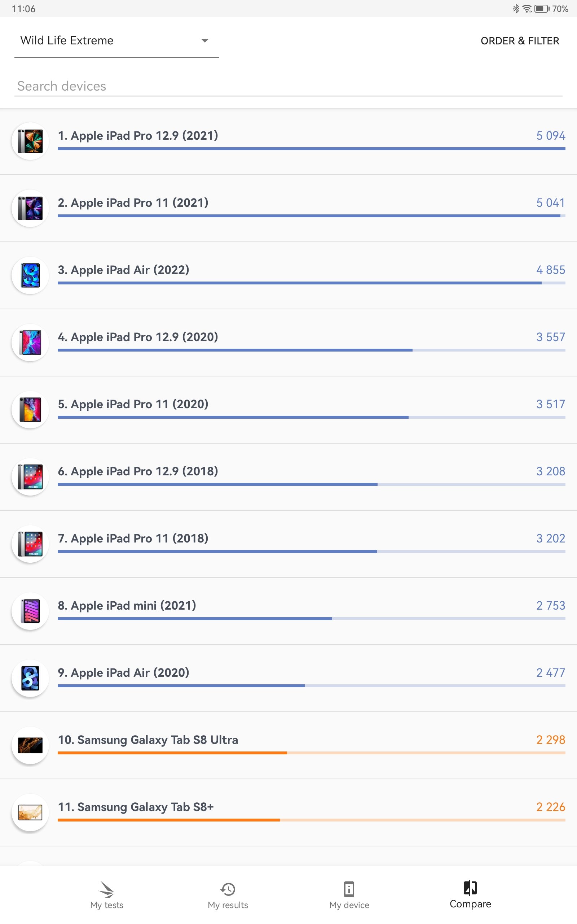
Task: Open the Apple iPad Pro 12.9 (2018) thumbnail
Action: pyautogui.click(x=30, y=477)
